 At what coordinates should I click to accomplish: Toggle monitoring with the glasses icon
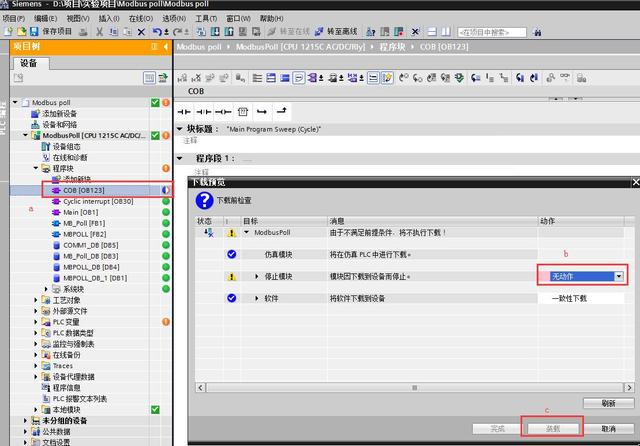[x=565, y=77]
